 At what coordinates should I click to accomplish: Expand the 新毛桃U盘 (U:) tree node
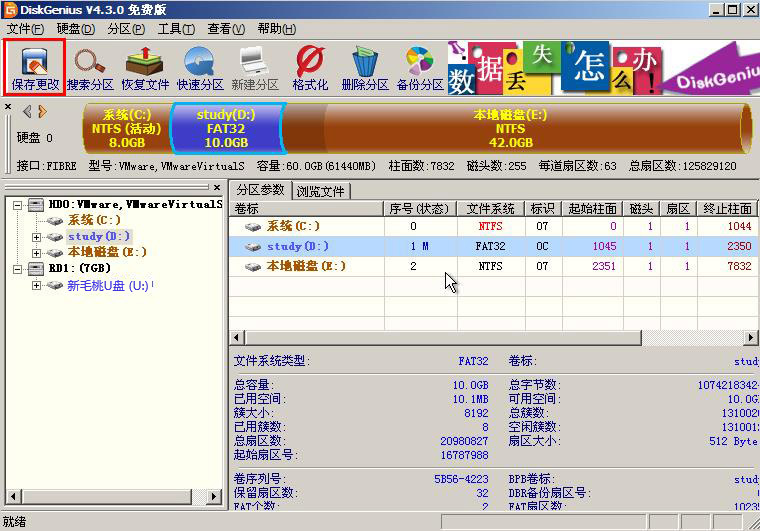coord(36,285)
